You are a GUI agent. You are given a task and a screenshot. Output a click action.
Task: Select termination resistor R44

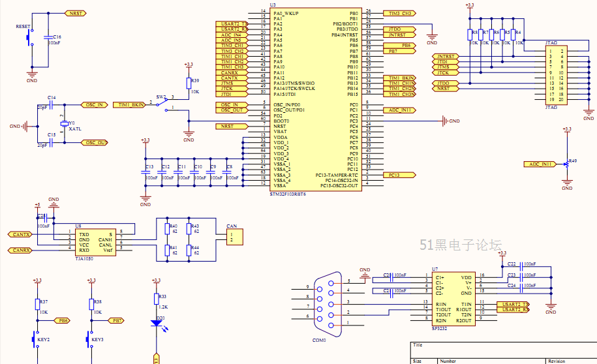pos(189,250)
